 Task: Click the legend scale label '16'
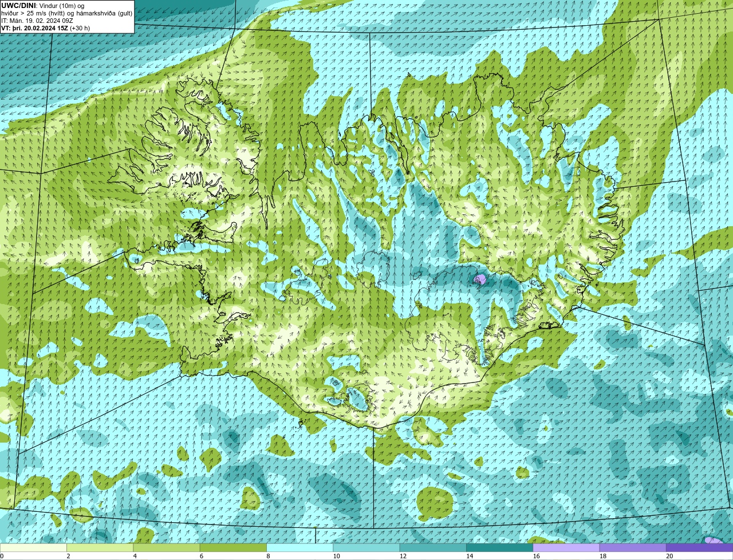coord(536,556)
